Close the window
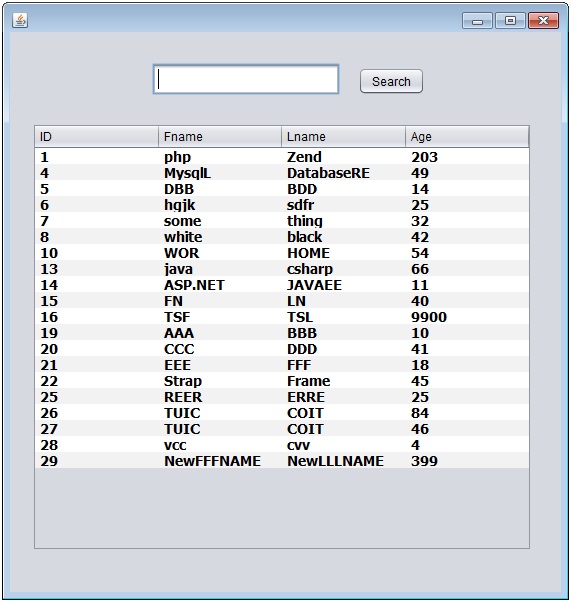Viewport: 571px width, 603px height. [x=543, y=21]
